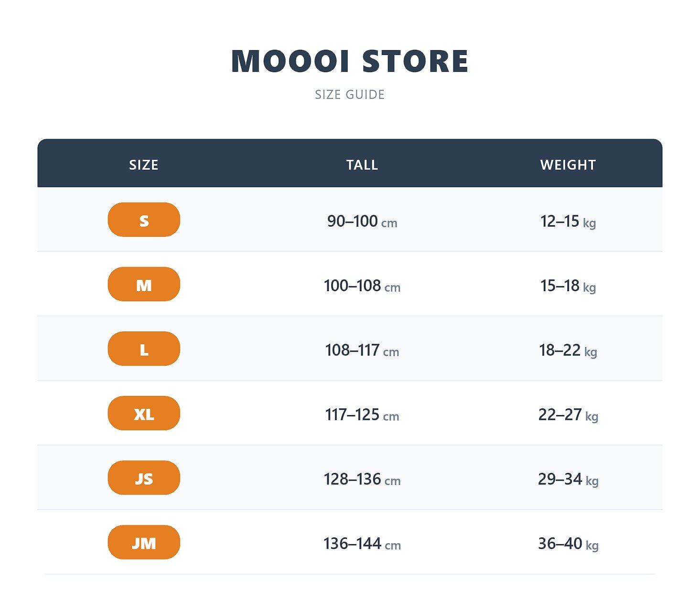Choose the L size pill
Viewport: 700px width, 612px height.
pos(144,349)
